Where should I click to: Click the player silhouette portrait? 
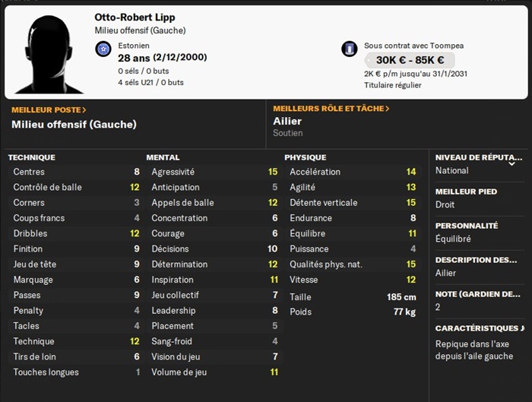[x=49, y=53]
